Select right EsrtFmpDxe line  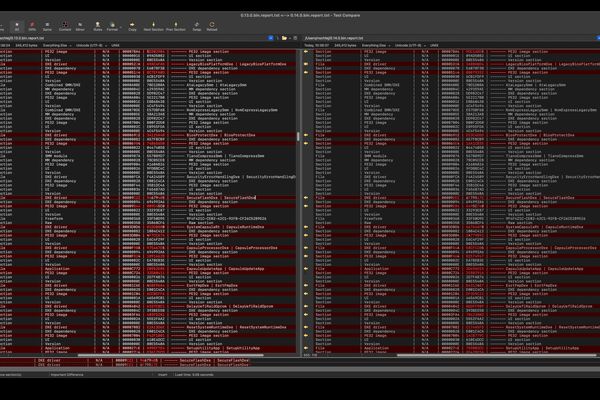(x=457, y=285)
